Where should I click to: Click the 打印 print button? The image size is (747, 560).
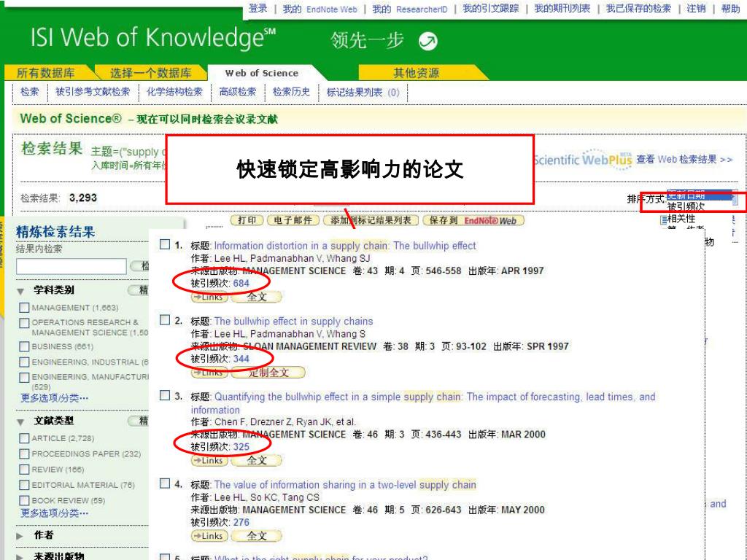(247, 220)
